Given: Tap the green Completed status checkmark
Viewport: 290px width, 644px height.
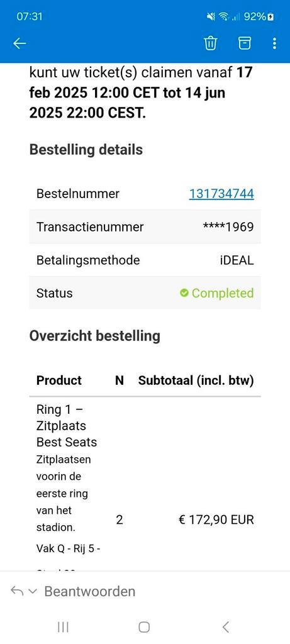Looking at the screenshot, I should click(184, 293).
